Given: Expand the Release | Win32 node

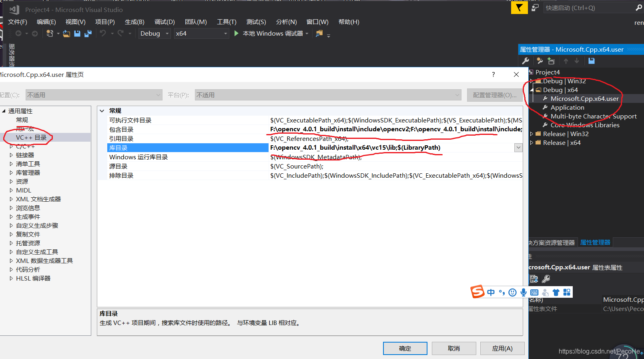Looking at the screenshot, I should [x=532, y=134].
